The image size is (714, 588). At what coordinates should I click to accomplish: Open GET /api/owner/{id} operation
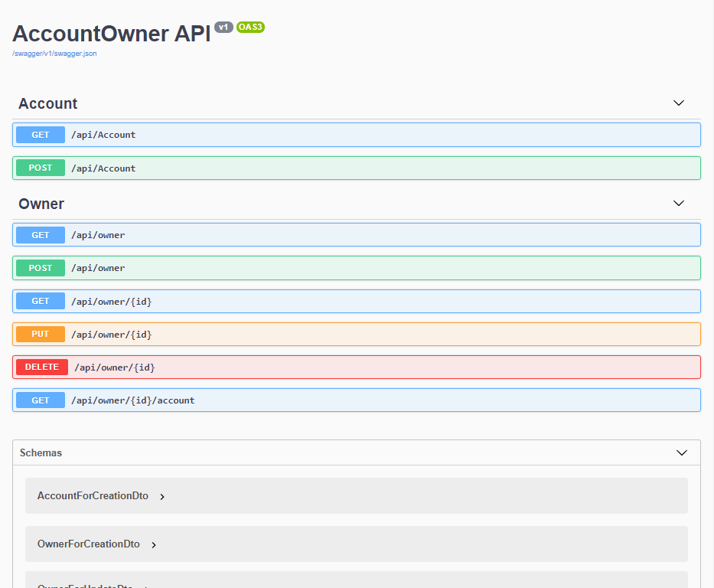pos(111,302)
